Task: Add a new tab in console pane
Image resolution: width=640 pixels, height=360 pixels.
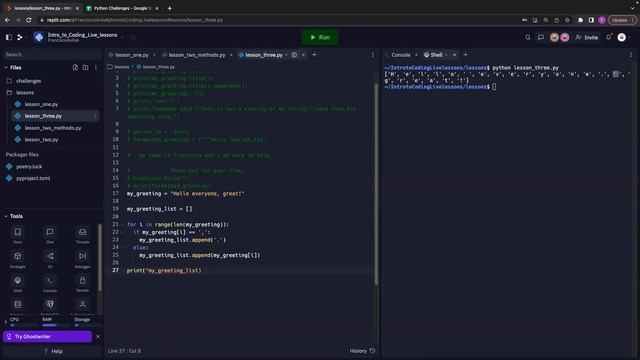Action: point(465,54)
